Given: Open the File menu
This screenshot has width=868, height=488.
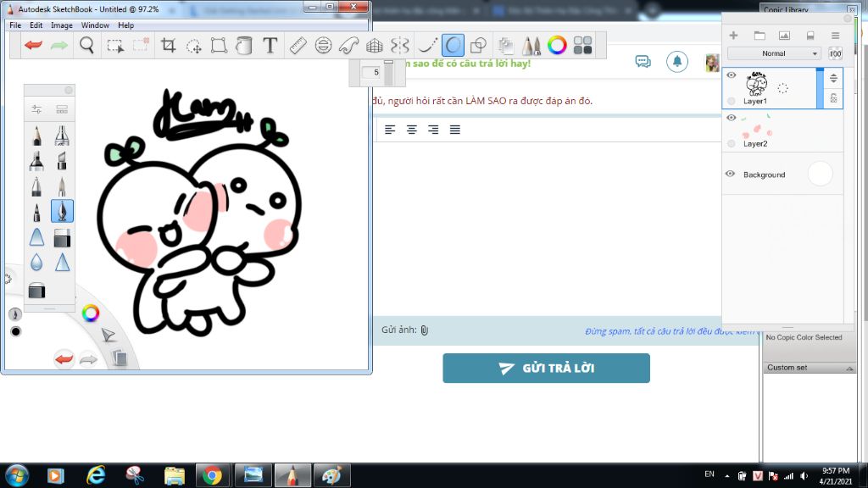Looking at the screenshot, I should coord(15,25).
